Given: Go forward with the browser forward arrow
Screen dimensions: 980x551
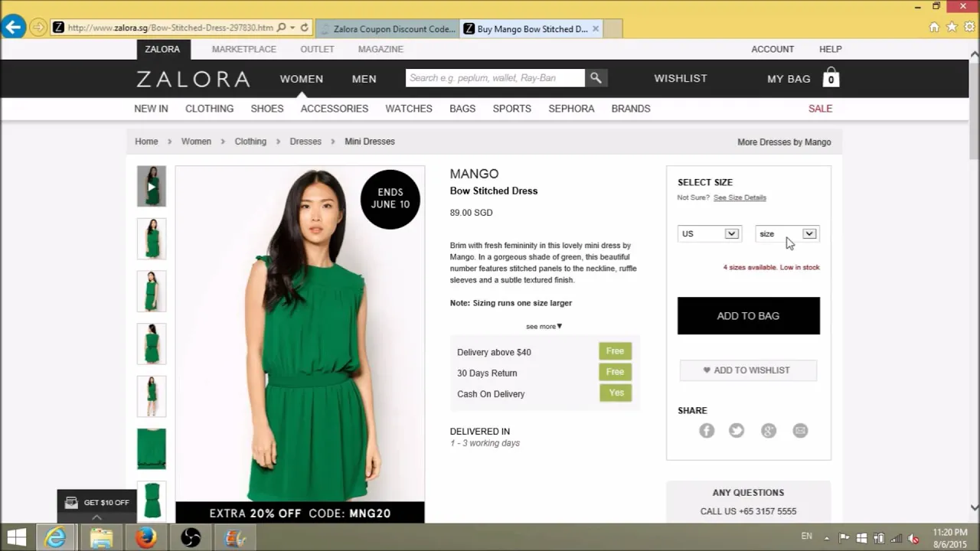Looking at the screenshot, I should [x=38, y=28].
